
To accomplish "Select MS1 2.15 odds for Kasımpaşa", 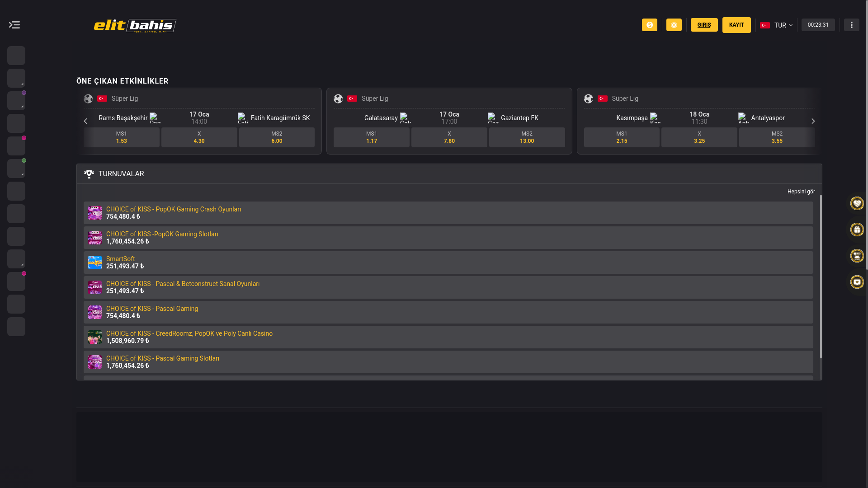I will click(622, 137).
